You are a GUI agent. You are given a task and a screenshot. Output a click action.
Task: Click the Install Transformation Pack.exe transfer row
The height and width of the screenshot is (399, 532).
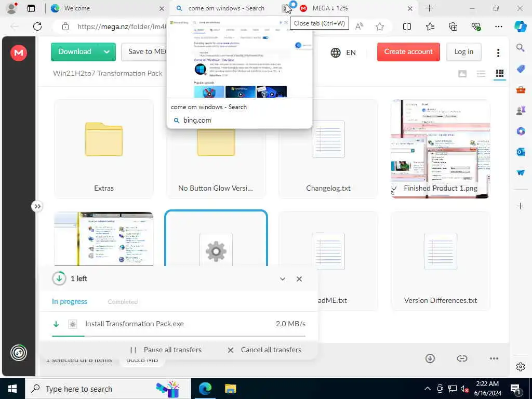tap(179, 324)
